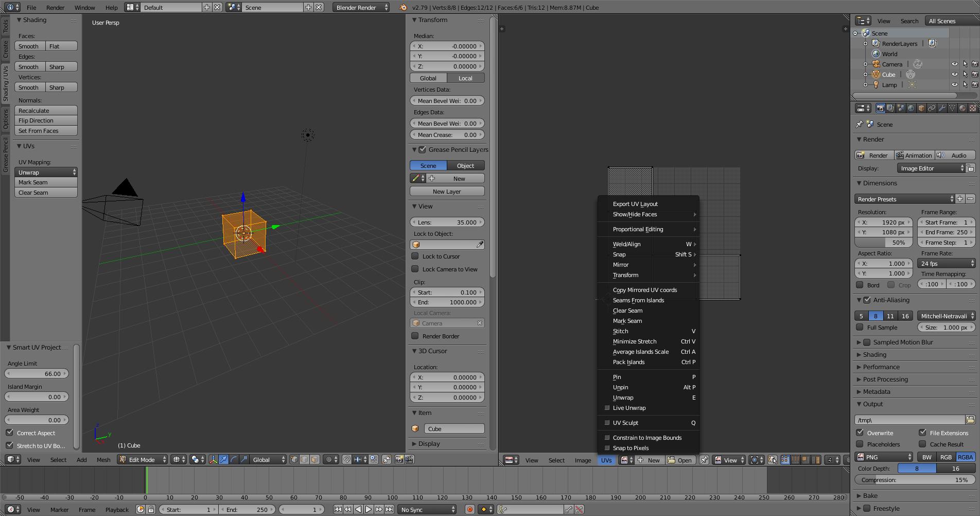
Task: Toggle Camera visibility eye in outliner
Action: (955, 64)
